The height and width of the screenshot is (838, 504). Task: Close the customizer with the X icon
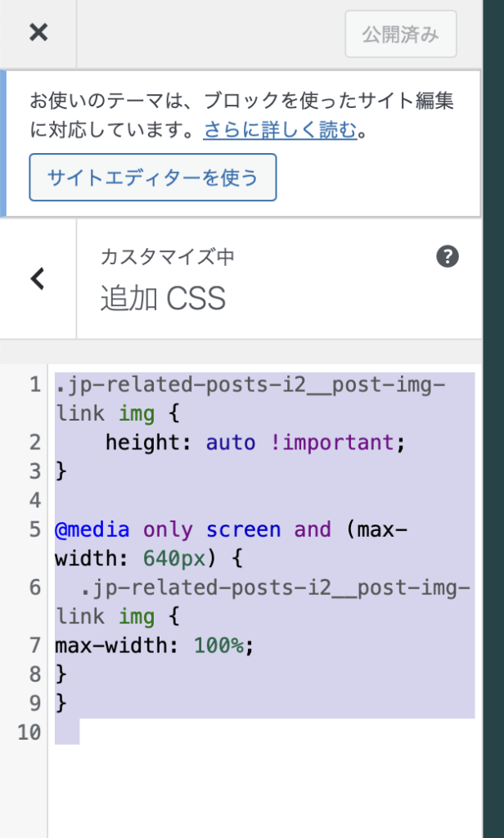[38, 33]
